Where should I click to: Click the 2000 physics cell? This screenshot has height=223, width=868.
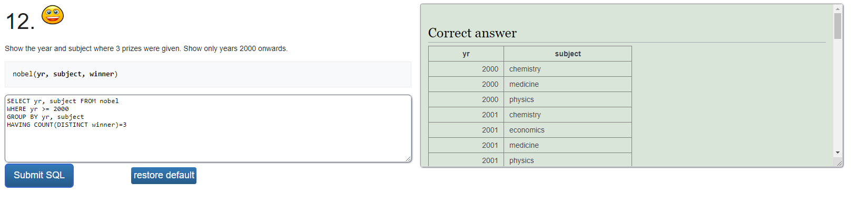tap(568, 99)
